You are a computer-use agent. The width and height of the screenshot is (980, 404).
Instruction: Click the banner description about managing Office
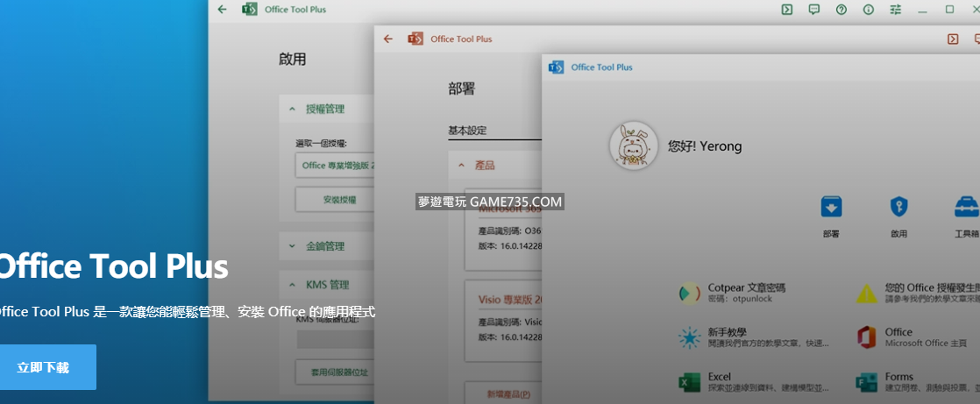click(x=187, y=312)
